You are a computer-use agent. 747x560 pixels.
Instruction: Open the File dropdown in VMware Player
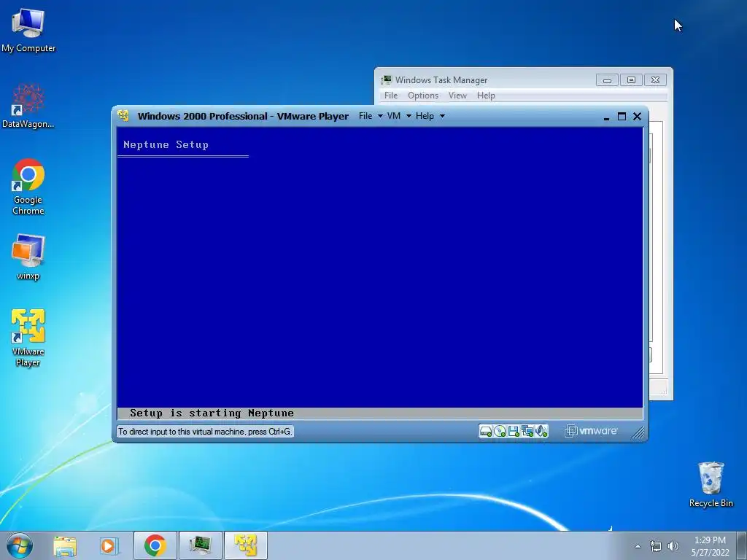[371, 116]
